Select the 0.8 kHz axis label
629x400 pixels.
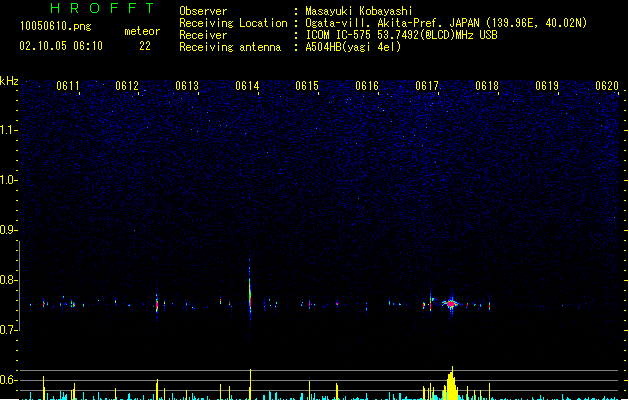click(8, 280)
